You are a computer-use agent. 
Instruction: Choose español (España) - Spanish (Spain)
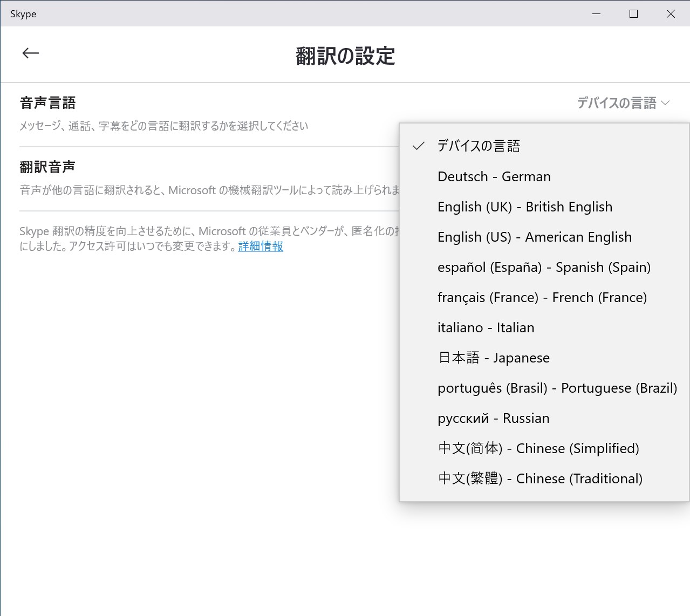point(544,267)
